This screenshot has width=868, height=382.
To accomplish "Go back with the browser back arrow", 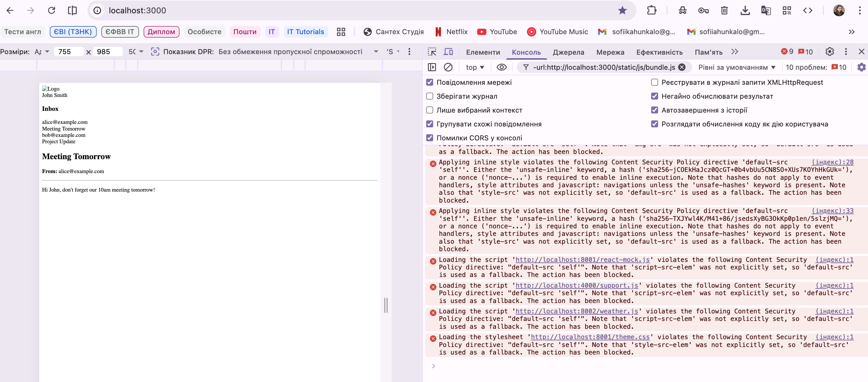I will (10, 10).
